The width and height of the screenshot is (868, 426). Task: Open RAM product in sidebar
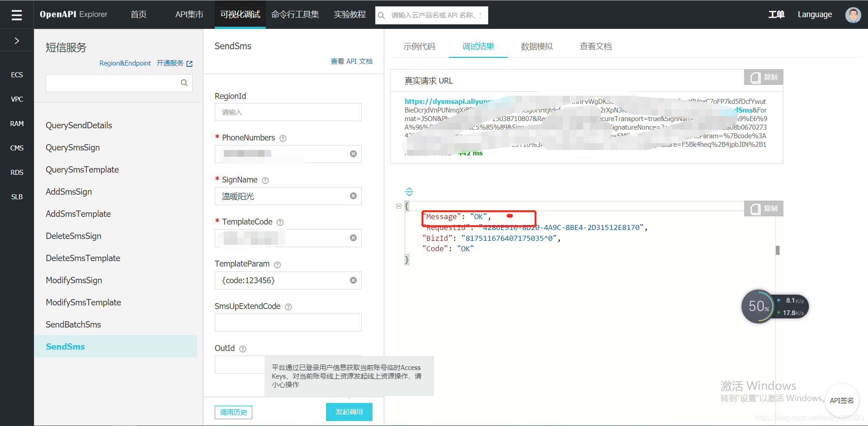coord(17,123)
